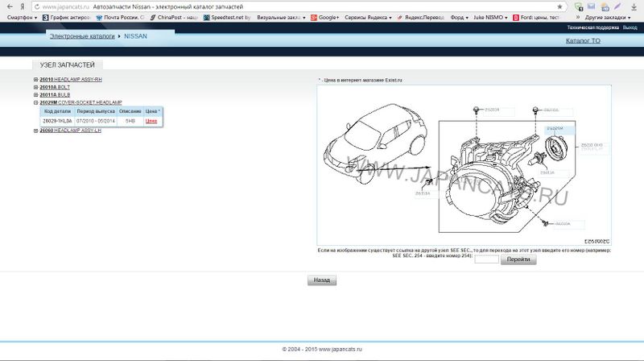Open the 'Ford: цены, тест' bookmark

coord(536,17)
